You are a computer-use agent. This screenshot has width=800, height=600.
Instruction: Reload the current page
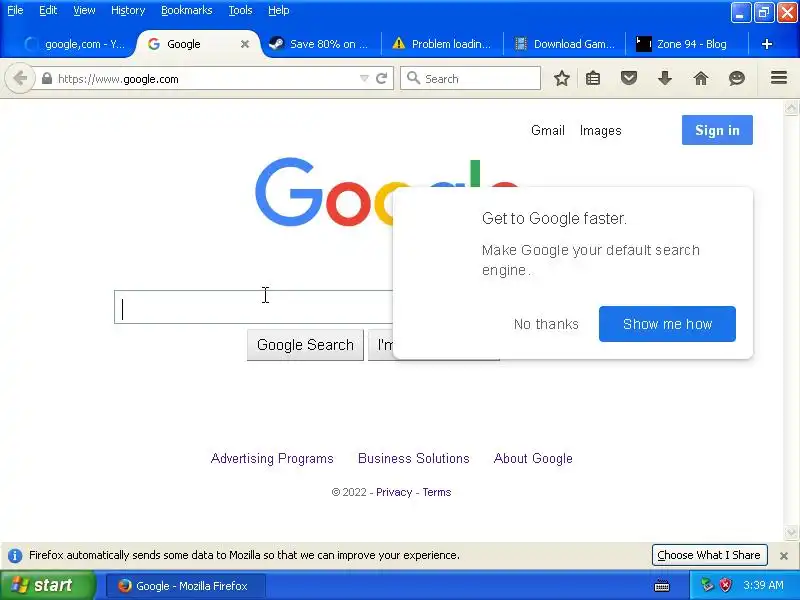[381, 79]
